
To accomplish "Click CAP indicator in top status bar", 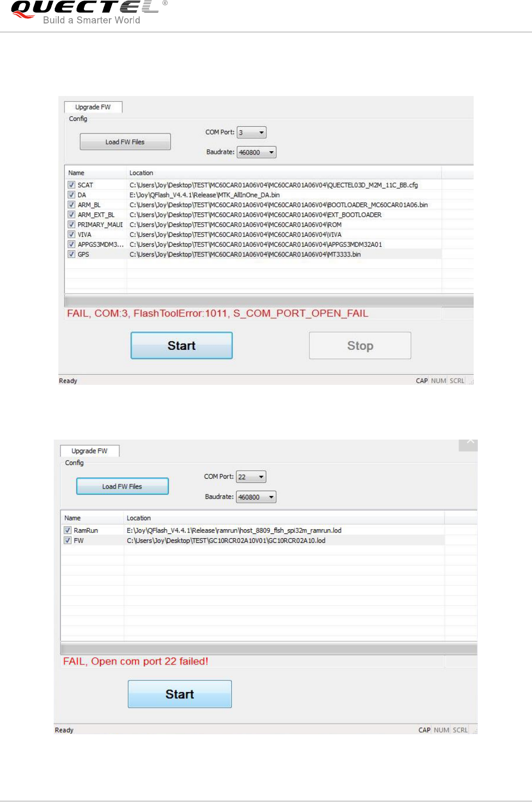I will (x=422, y=381).
